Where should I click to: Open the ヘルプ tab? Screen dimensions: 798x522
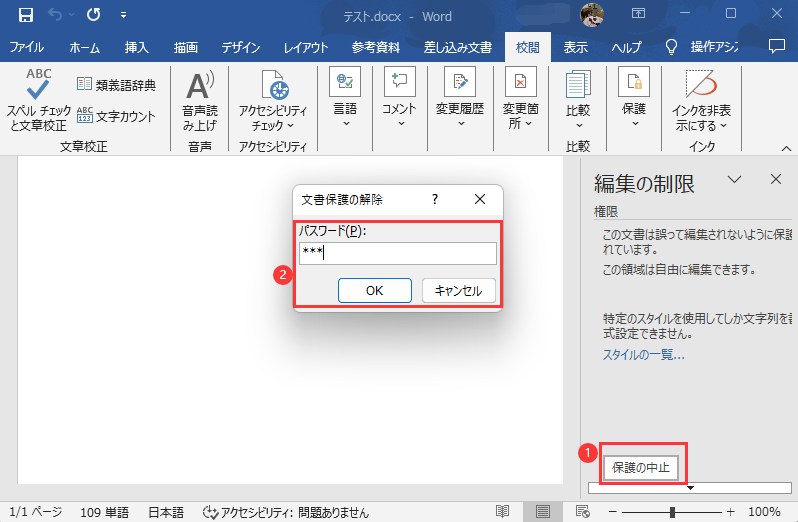point(626,47)
